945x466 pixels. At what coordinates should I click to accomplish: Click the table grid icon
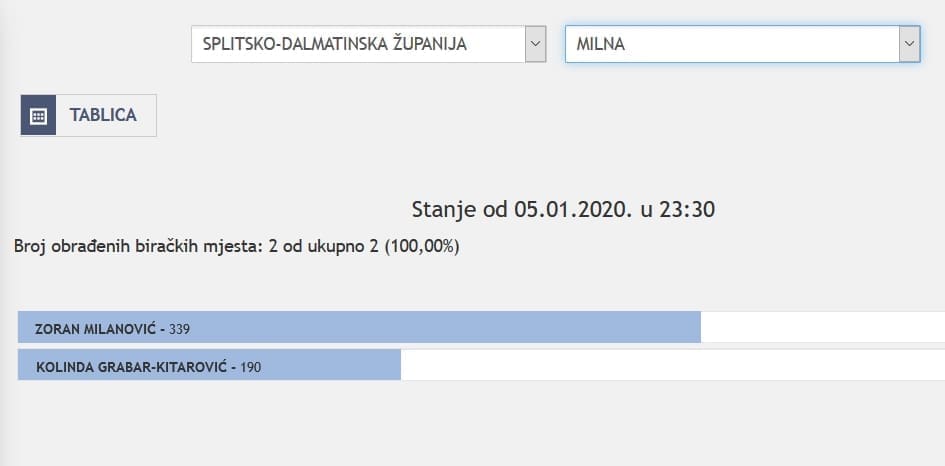(38, 115)
